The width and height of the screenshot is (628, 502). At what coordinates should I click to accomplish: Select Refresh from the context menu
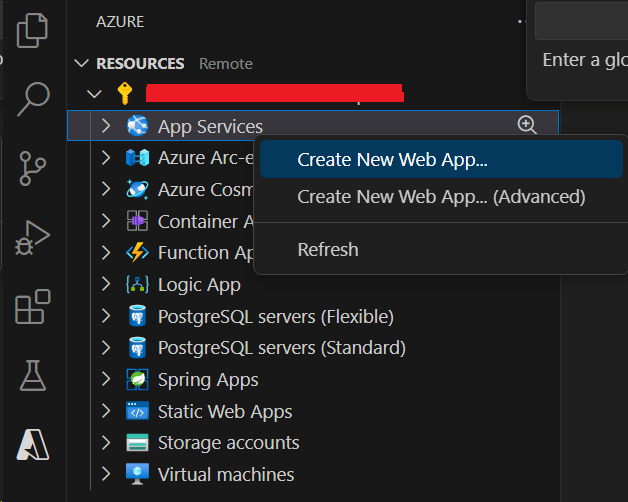point(328,249)
